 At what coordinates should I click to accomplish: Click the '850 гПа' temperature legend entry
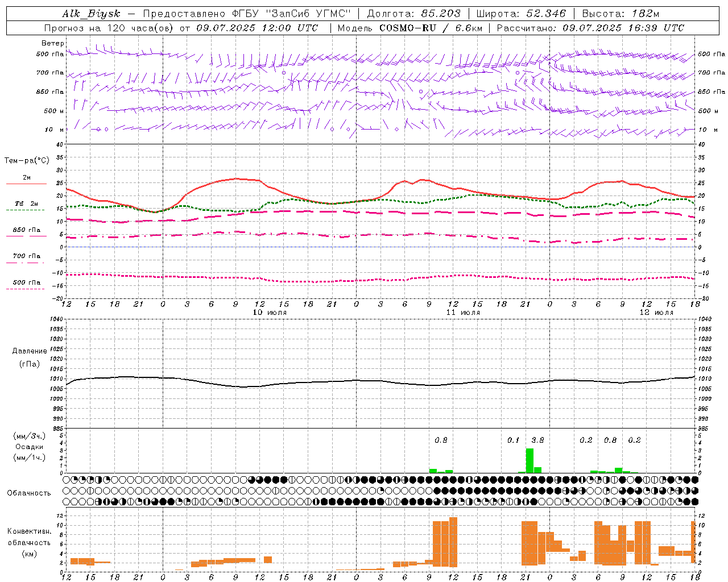27,230
